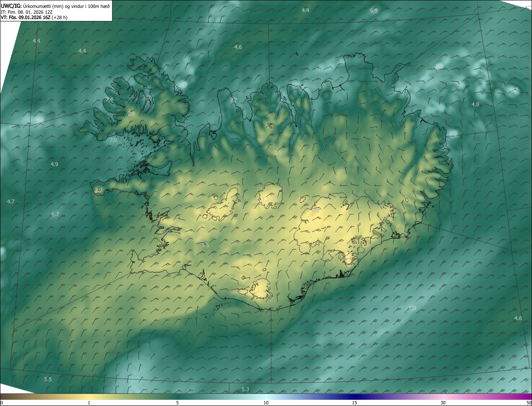Select the 2.8 label in the Westfjords
Image resolution: width=532 pixels, height=406 pixels.
pos(131,113)
